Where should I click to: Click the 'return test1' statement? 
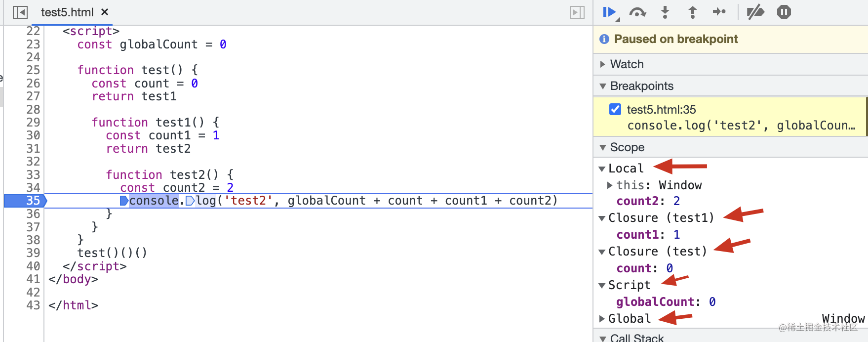point(134,96)
